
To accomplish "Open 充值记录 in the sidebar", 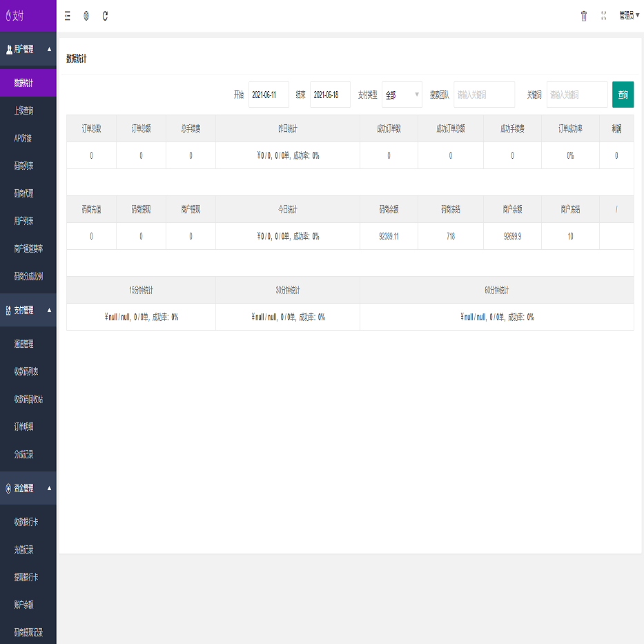I will click(x=24, y=549).
